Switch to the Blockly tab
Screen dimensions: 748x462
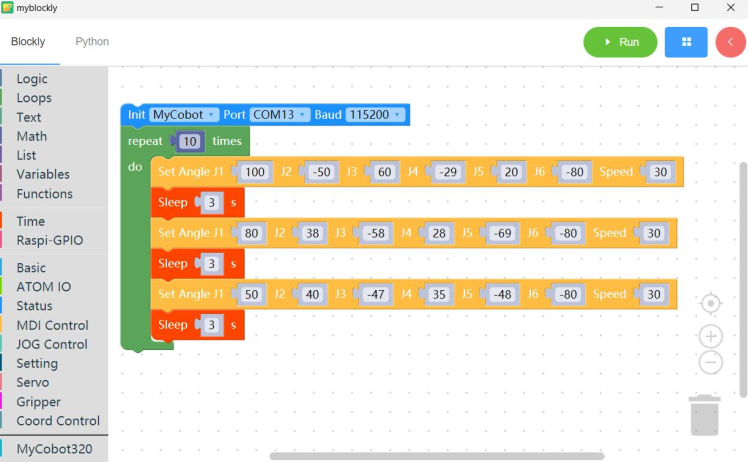(28, 42)
